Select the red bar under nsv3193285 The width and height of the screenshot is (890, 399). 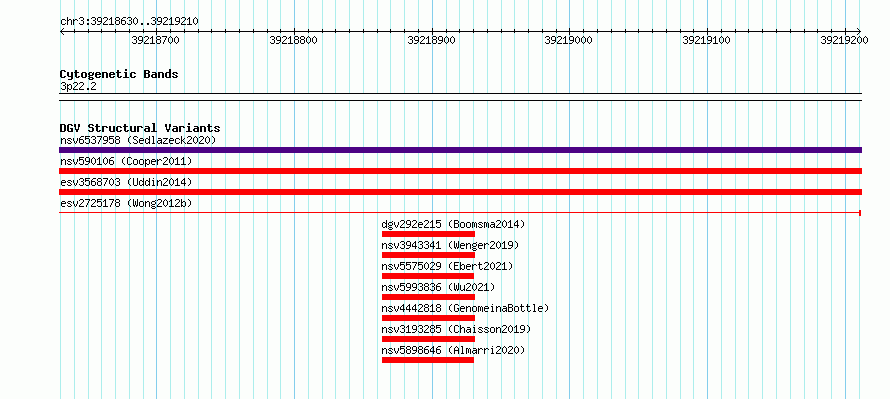(428, 339)
